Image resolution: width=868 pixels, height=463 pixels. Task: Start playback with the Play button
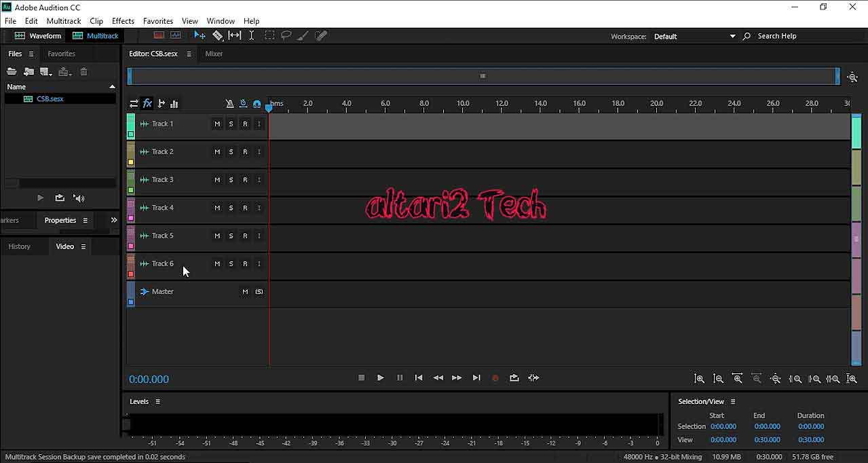point(380,378)
